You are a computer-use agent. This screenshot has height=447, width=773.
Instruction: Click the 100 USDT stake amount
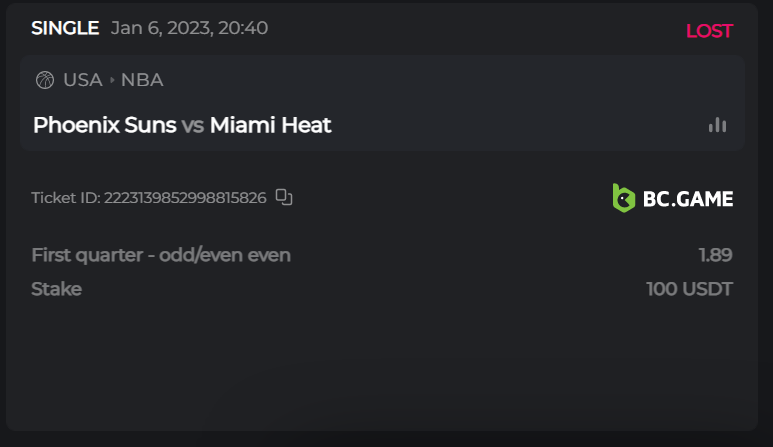[689, 289]
